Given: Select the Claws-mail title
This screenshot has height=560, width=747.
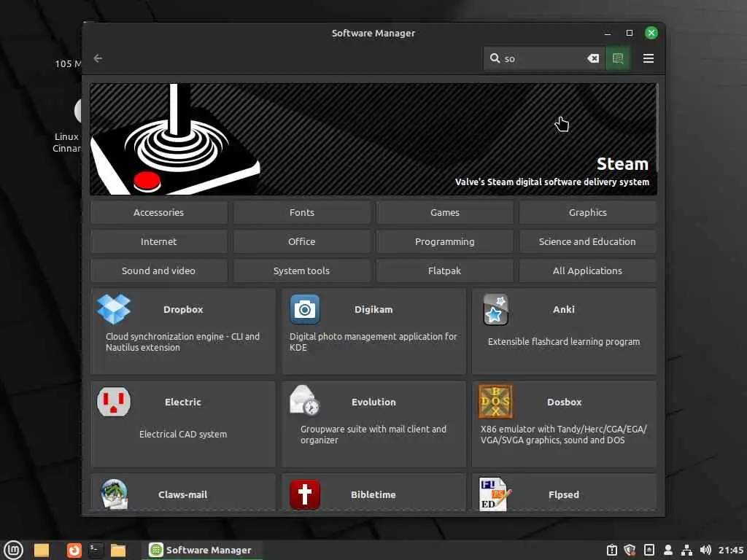Looking at the screenshot, I should pyautogui.click(x=183, y=495).
